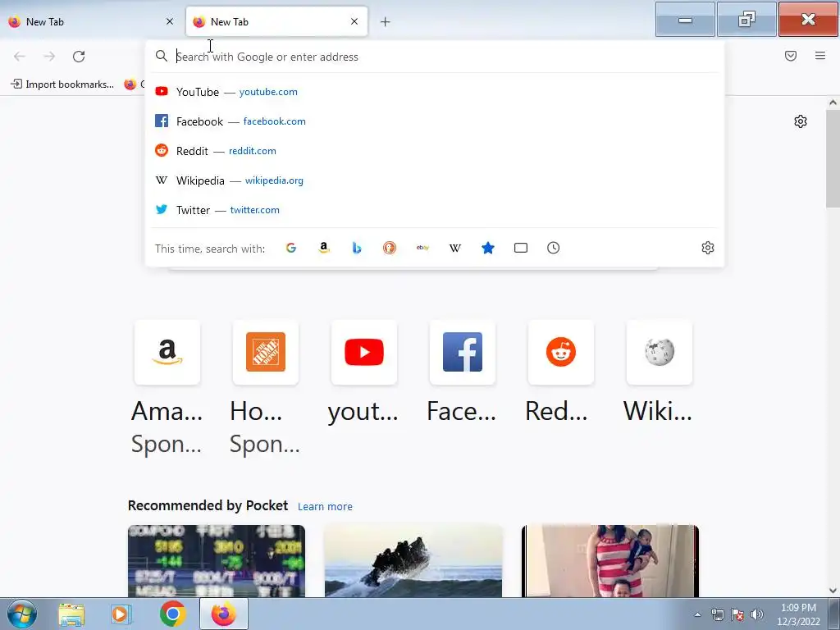
Task: Open the Facebook shortcut tile
Action: coord(463,352)
